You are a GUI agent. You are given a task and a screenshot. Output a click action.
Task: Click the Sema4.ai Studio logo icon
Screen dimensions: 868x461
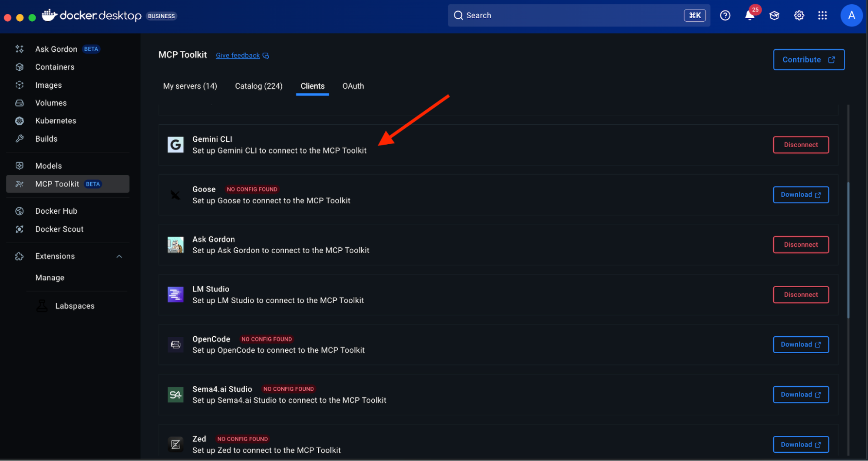tap(175, 395)
